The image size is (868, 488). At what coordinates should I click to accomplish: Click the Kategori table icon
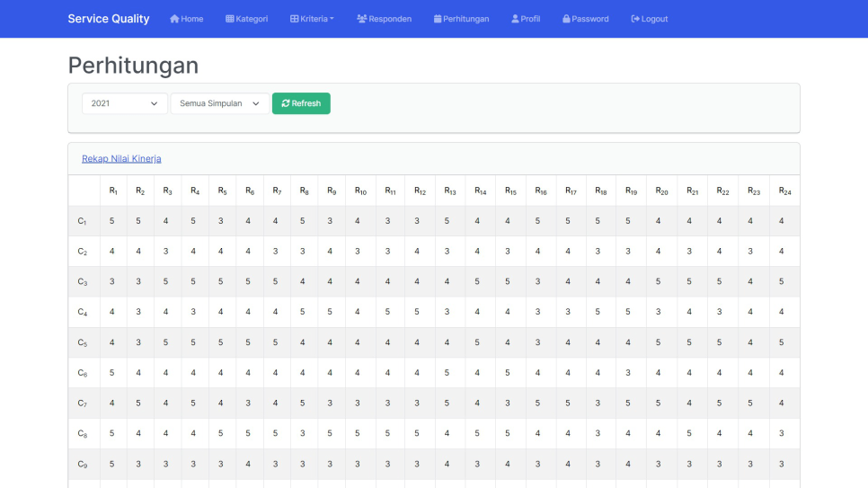click(x=230, y=19)
